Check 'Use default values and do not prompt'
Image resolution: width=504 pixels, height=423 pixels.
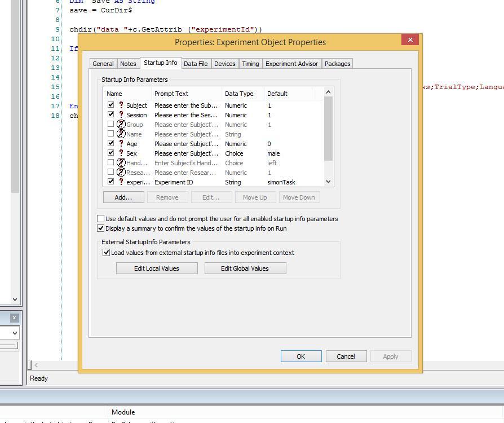[100, 219]
